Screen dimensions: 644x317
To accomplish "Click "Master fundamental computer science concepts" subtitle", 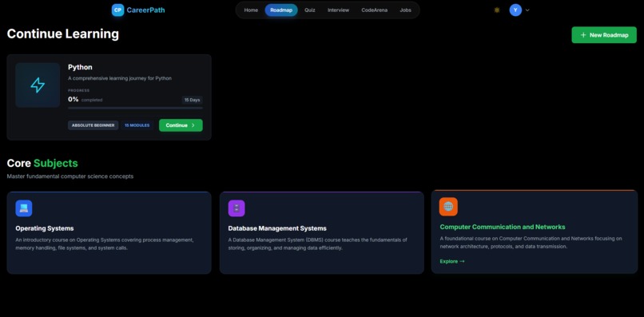I will pyautogui.click(x=70, y=176).
